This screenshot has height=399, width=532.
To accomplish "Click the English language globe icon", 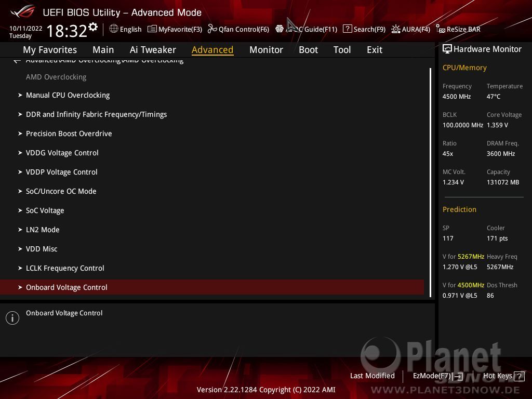I will (114, 29).
